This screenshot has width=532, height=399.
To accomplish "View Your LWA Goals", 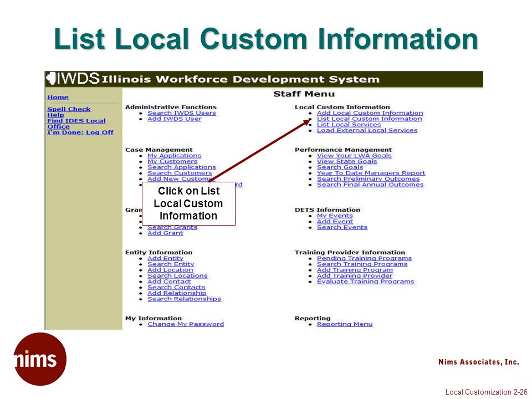I will pos(354,156).
